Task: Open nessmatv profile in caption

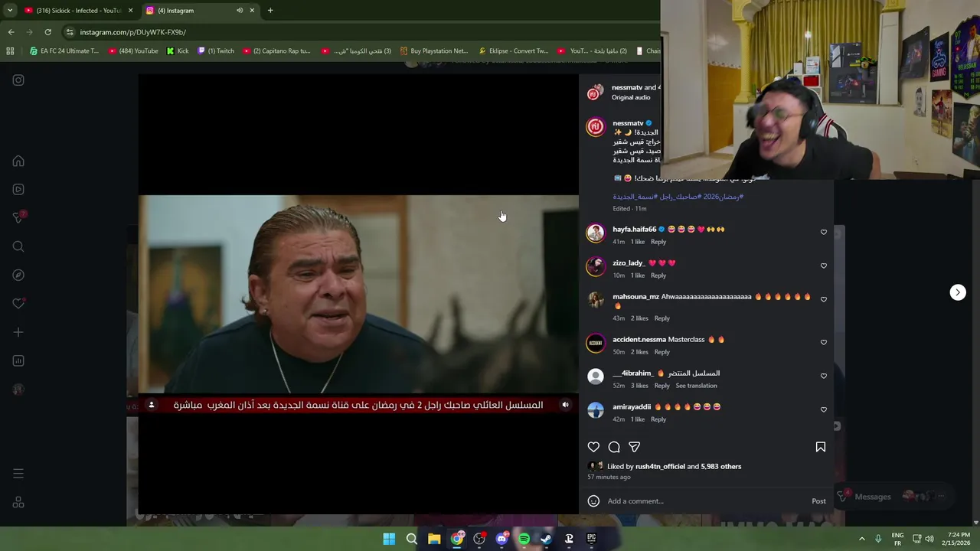Action: pos(628,123)
